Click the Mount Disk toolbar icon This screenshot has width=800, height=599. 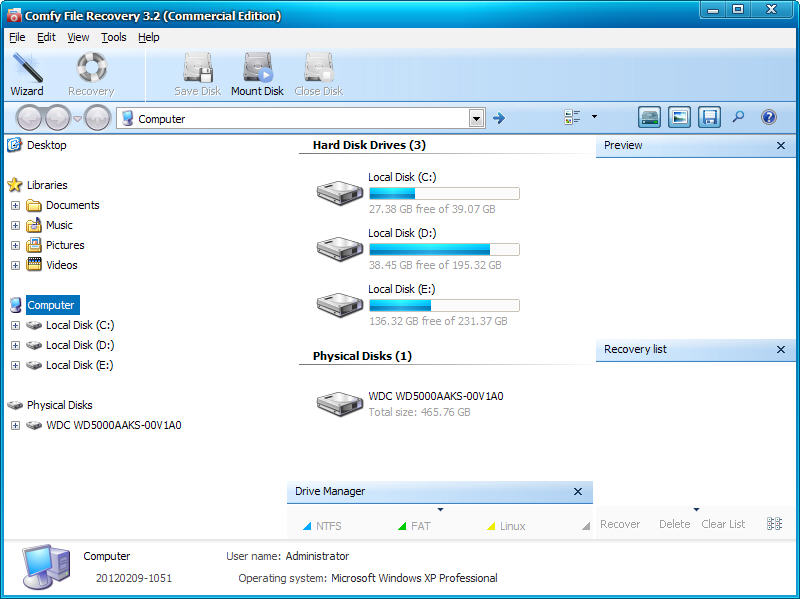point(257,75)
